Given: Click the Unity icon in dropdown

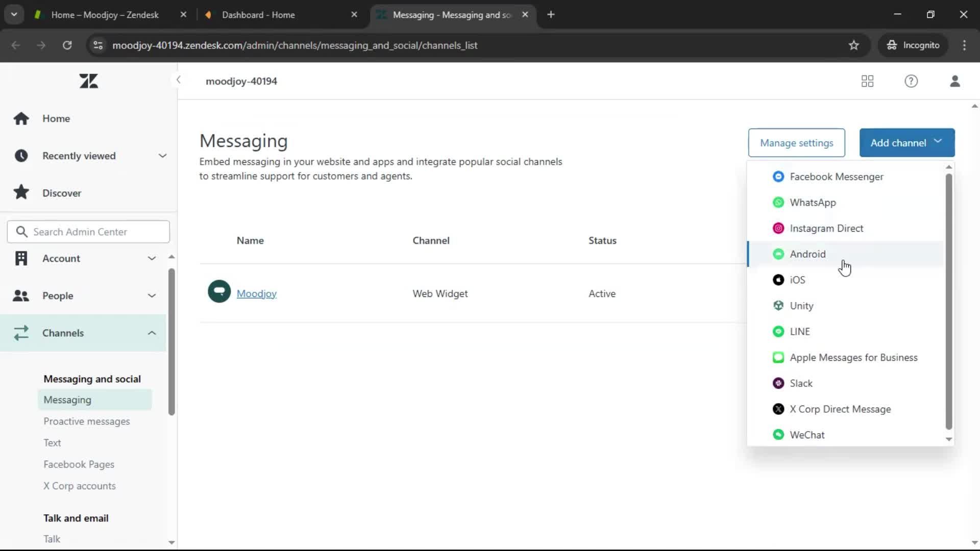Looking at the screenshot, I should tap(778, 306).
